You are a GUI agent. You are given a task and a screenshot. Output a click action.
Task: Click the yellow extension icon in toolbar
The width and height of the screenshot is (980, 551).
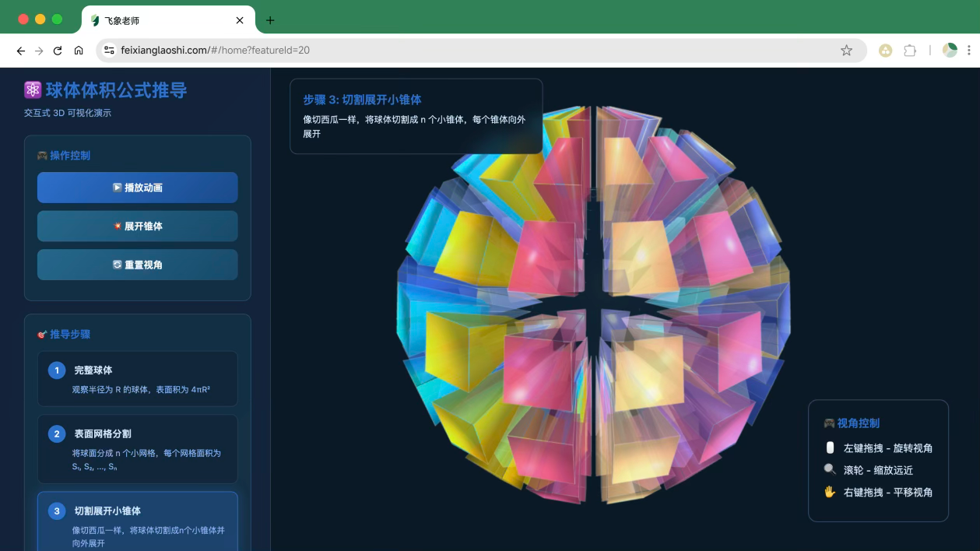(886, 51)
